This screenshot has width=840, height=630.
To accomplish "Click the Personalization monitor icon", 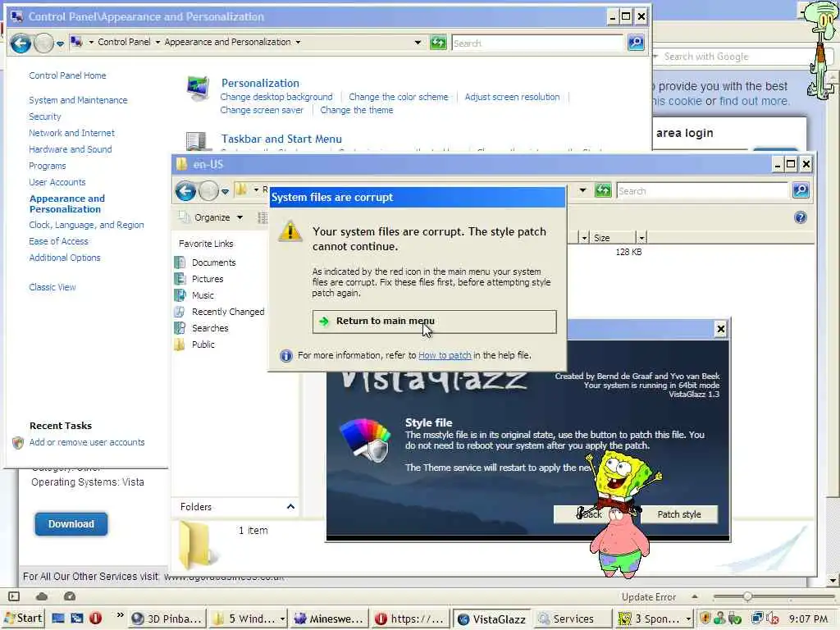I will 198,89.
